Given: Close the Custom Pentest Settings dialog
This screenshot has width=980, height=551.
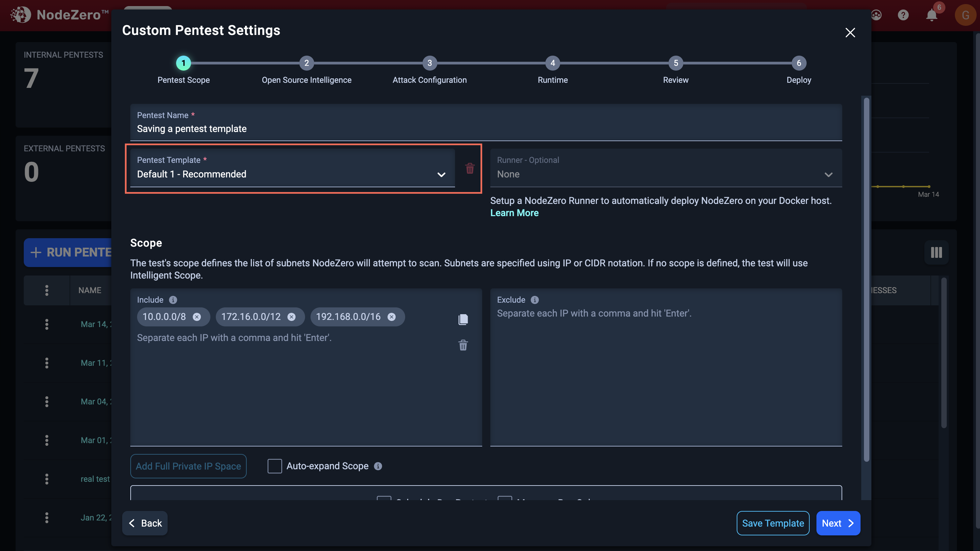Looking at the screenshot, I should 850,32.
